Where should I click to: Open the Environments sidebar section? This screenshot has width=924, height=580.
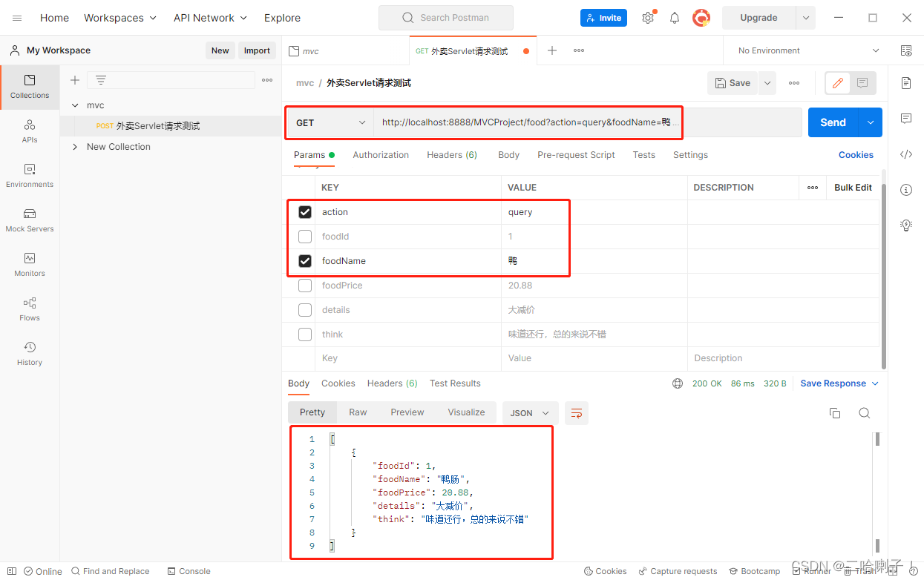click(x=30, y=176)
